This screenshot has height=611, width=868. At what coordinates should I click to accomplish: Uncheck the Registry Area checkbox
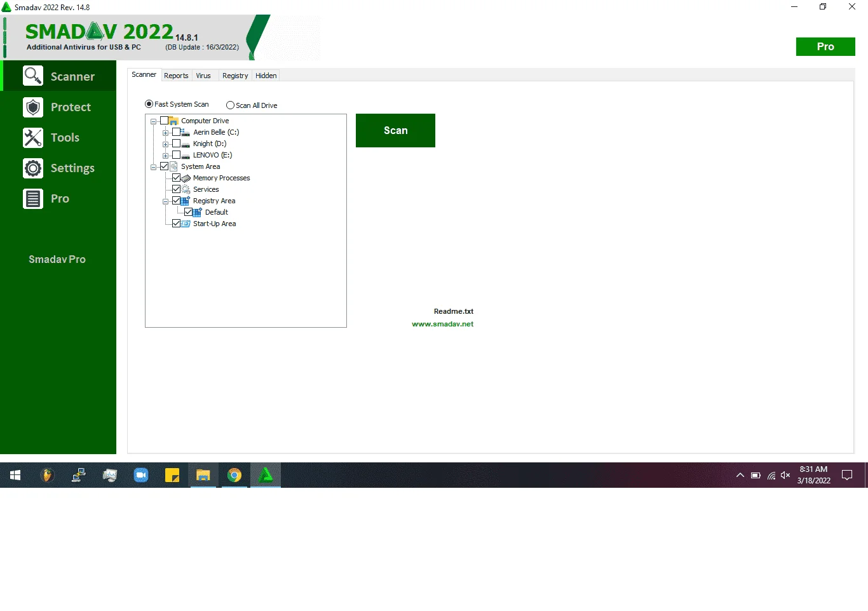click(176, 201)
